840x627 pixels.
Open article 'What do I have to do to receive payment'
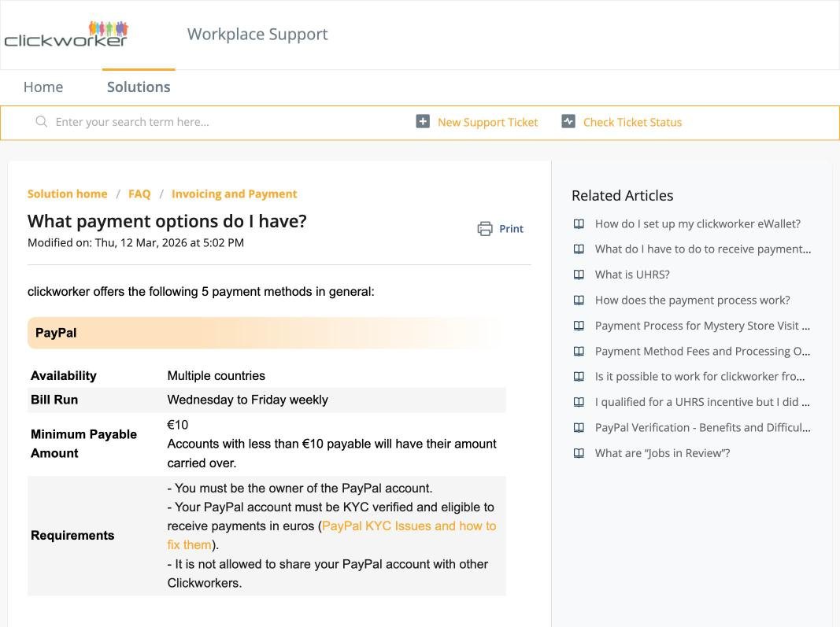(x=703, y=249)
